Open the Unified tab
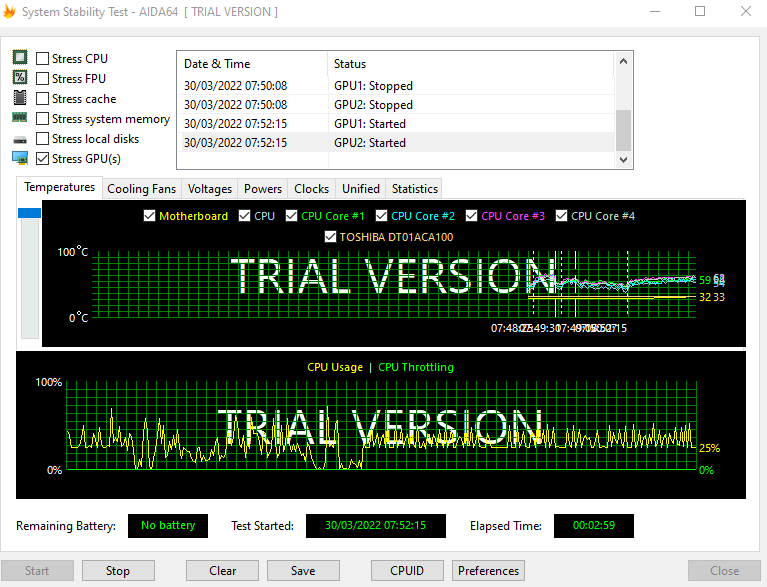Viewport: 767px width, 587px height. point(361,189)
